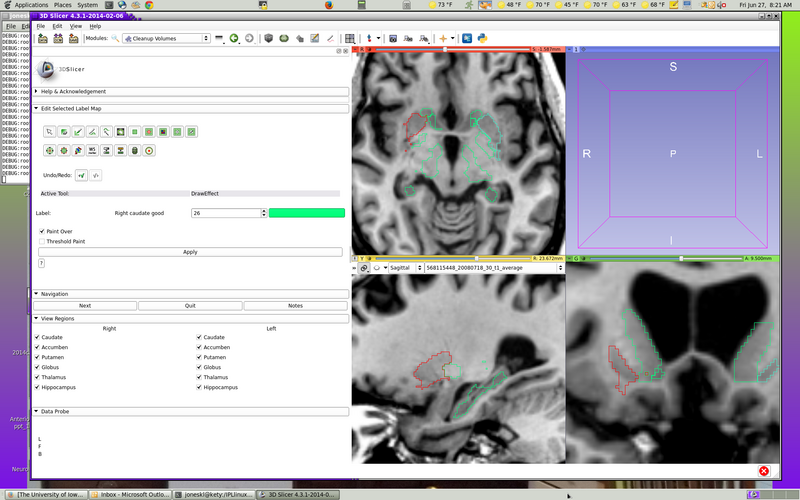This screenshot has height=500, width=800.
Task: Open the View menu
Action: (x=76, y=26)
